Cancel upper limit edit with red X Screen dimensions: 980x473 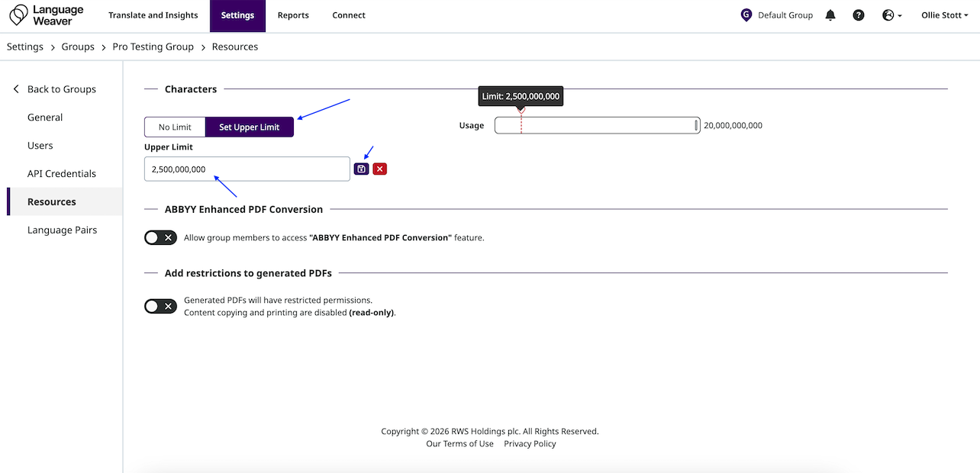(380, 169)
